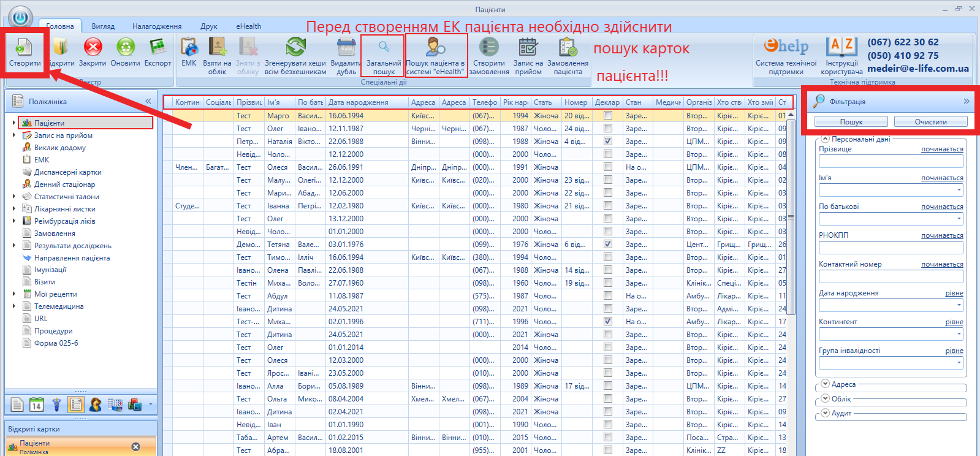
Task: Click the Експорт spreadsheet icon
Action: click(x=158, y=47)
